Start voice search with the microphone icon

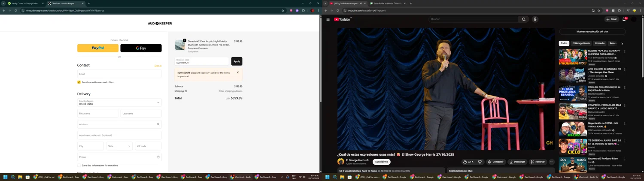click(x=535, y=19)
